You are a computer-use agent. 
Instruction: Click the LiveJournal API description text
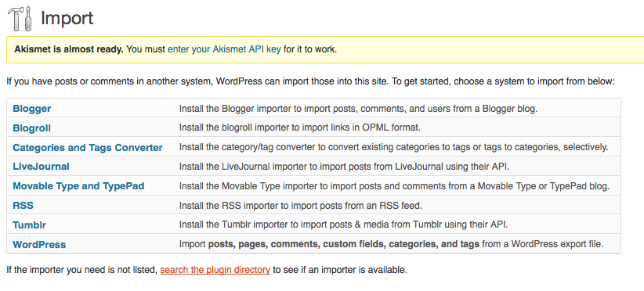tap(344, 167)
